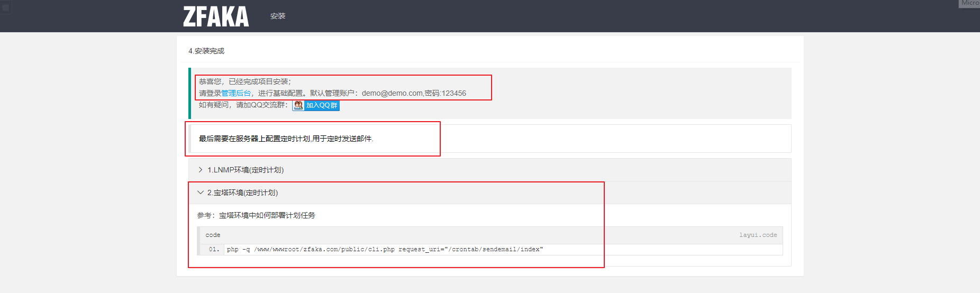Click the code block header label
The image size is (980, 293).
(x=213, y=235)
